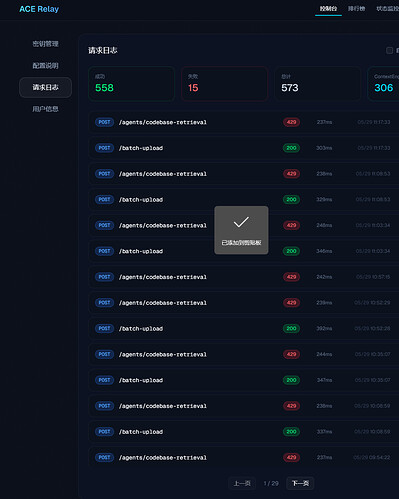
Task: Click the POST badge in the 337ms row
Action: 104,432
